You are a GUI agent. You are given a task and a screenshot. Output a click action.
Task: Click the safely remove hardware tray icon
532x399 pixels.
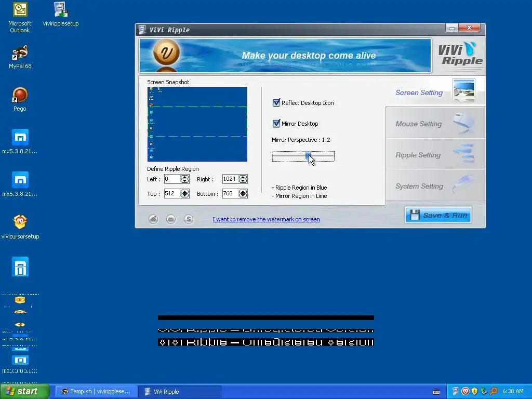coord(484,392)
